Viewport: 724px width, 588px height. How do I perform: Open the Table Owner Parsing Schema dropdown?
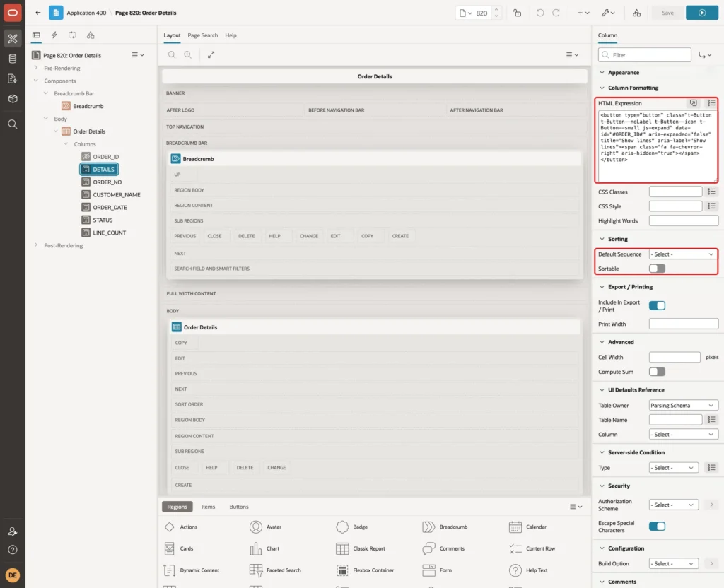tap(684, 405)
